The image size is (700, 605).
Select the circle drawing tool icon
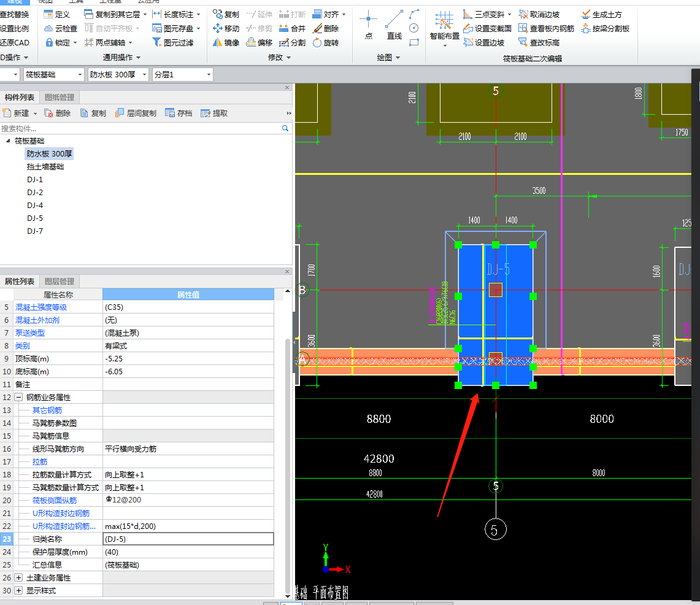click(x=414, y=28)
